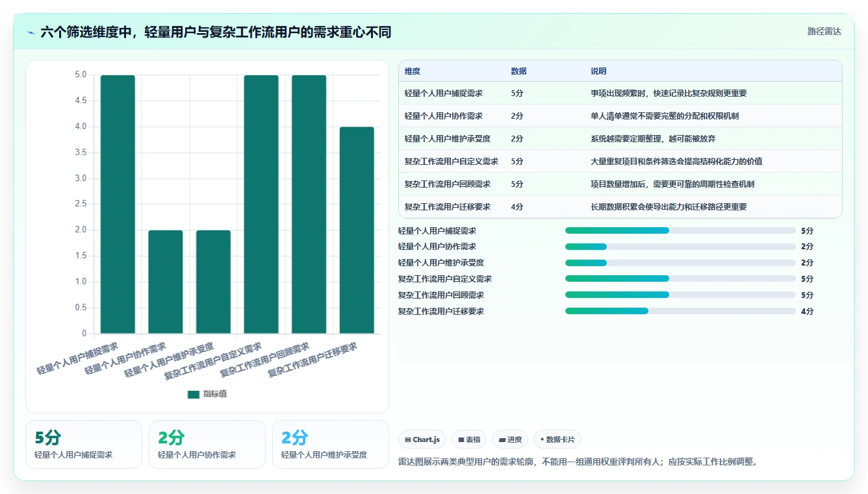Select the 表格 chip
The width and height of the screenshot is (868, 494).
point(469,439)
